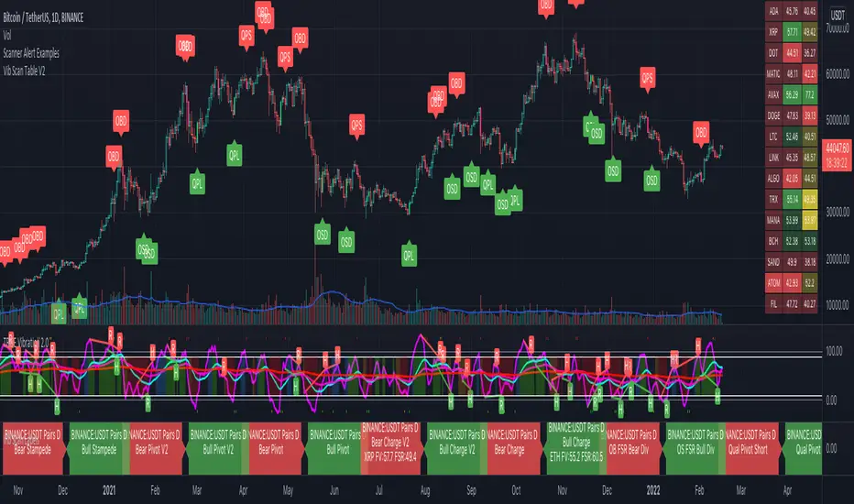Click the Bull Pivot V2 alert banner
The width and height of the screenshot is (854, 504).
[218, 448]
